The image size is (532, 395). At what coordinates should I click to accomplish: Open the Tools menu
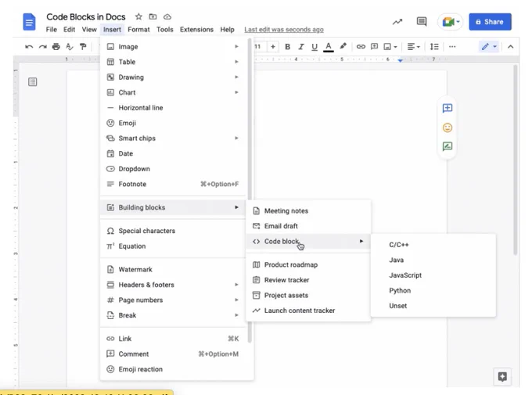[x=165, y=30]
